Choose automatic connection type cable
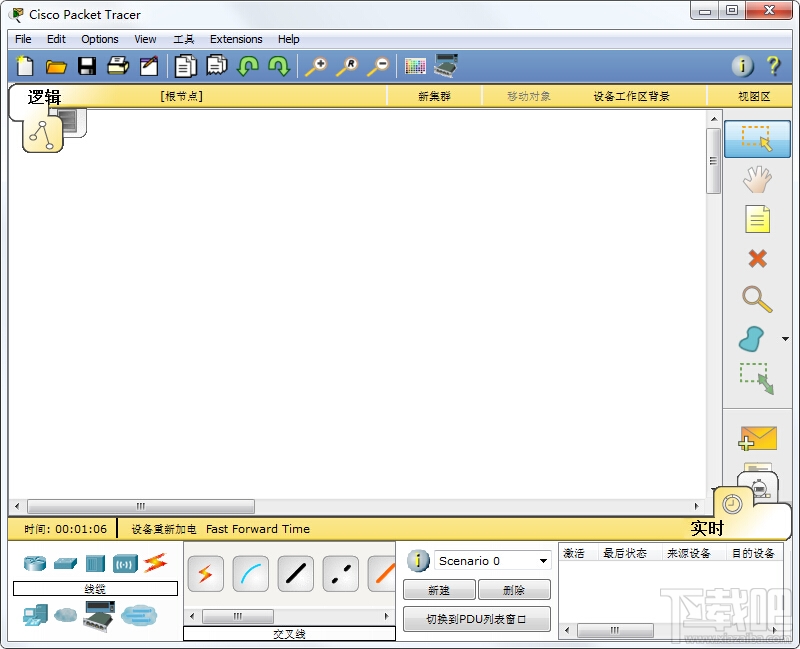 click(206, 574)
